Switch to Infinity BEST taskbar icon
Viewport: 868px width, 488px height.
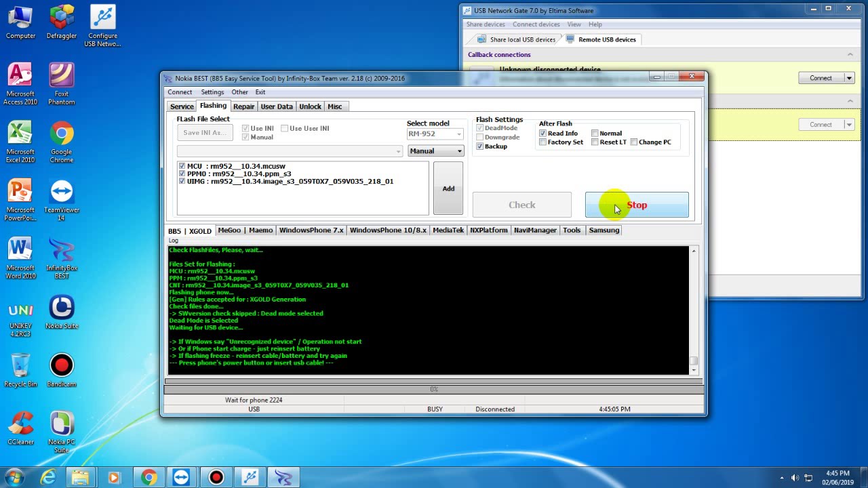(x=283, y=477)
